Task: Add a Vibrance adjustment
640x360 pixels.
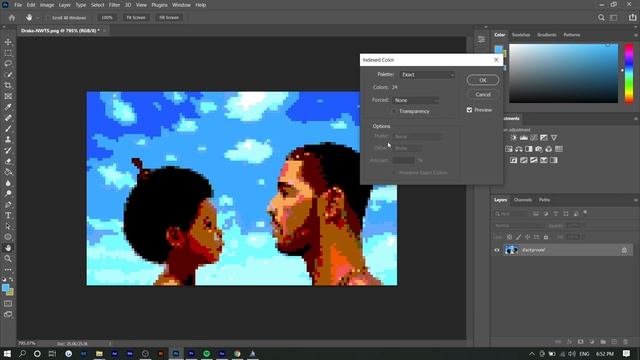Action: (x=554, y=138)
